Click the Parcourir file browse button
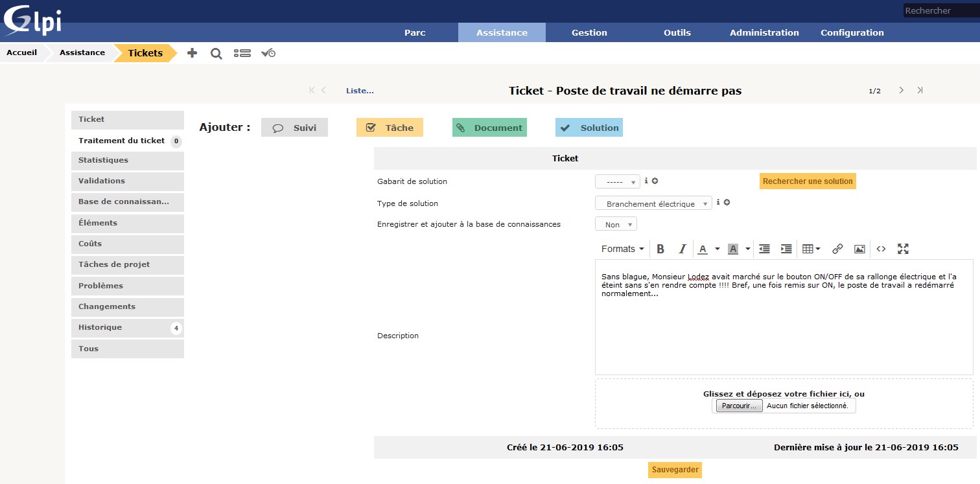 tap(739, 406)
